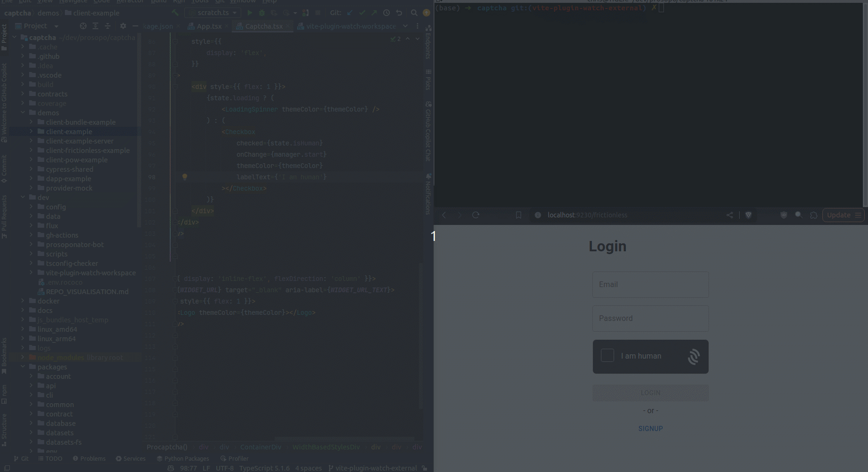868x472 pixels.
Task: Check the 'I am human' checkbox
Action: pos(608,355)
